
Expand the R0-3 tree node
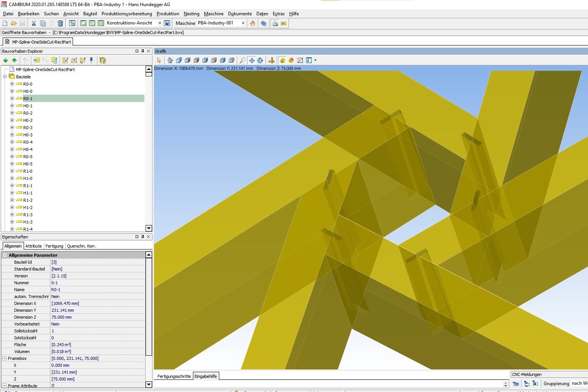(12, 128)
